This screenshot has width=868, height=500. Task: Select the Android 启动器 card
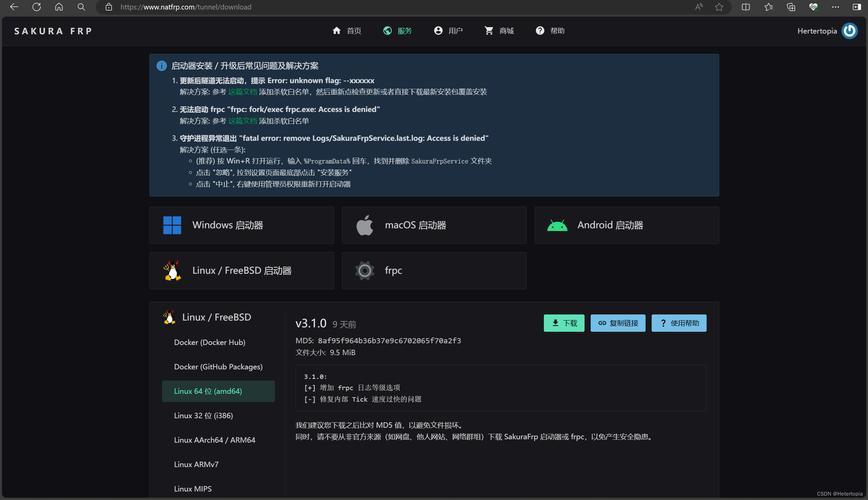[627, 225]
